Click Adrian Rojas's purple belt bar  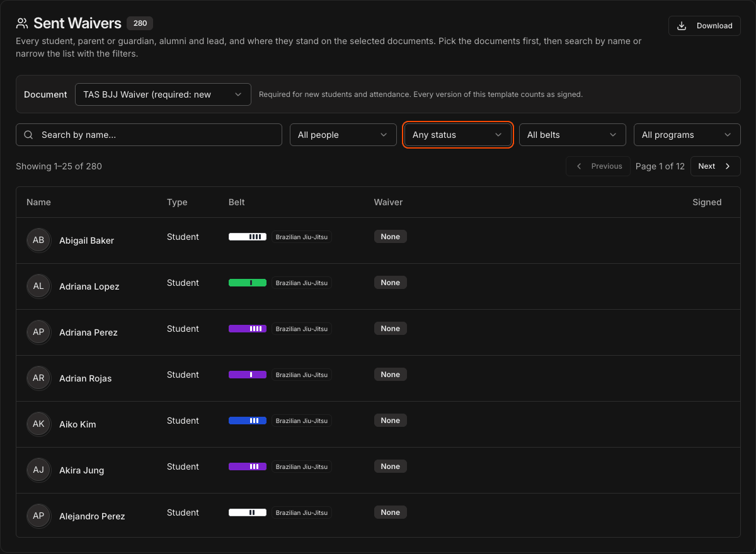pos(248,375)
